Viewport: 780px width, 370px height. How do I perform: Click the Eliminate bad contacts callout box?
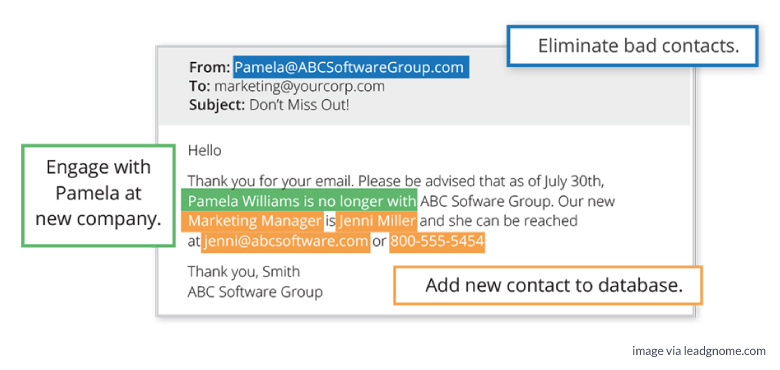632,46
